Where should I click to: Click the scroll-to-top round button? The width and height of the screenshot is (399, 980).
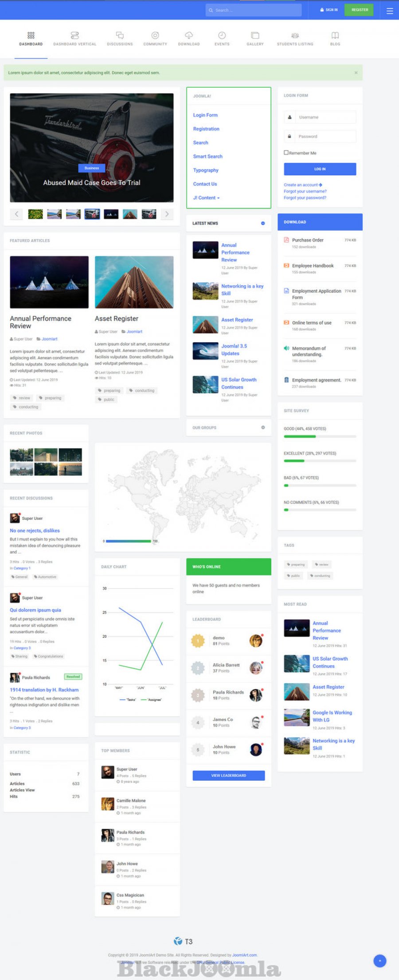pos(379,961)
